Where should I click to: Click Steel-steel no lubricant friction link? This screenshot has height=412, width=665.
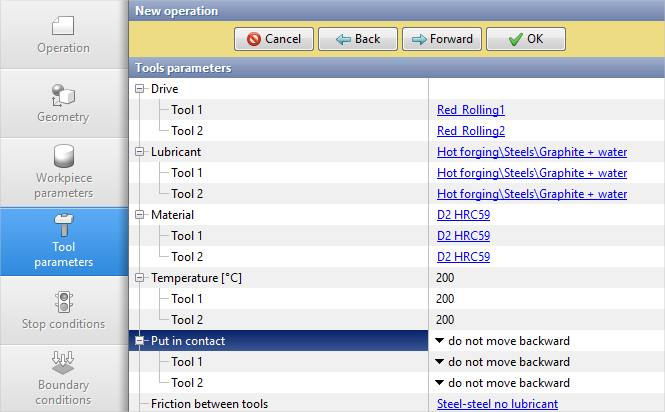(497, 404)
